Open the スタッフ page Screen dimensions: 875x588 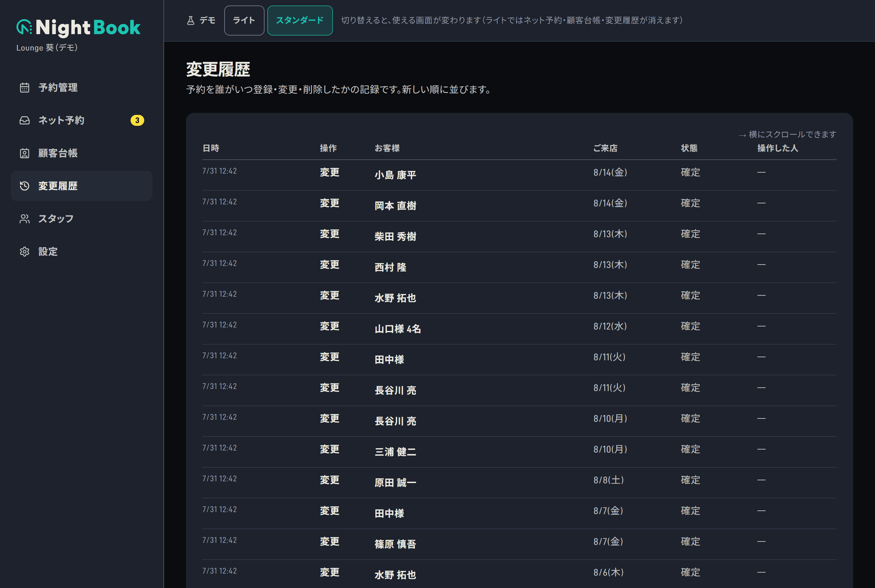click(x=82, y=219)
